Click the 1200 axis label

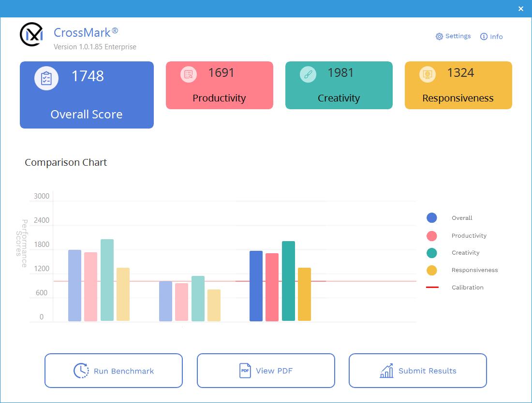[x=42, y=269]
